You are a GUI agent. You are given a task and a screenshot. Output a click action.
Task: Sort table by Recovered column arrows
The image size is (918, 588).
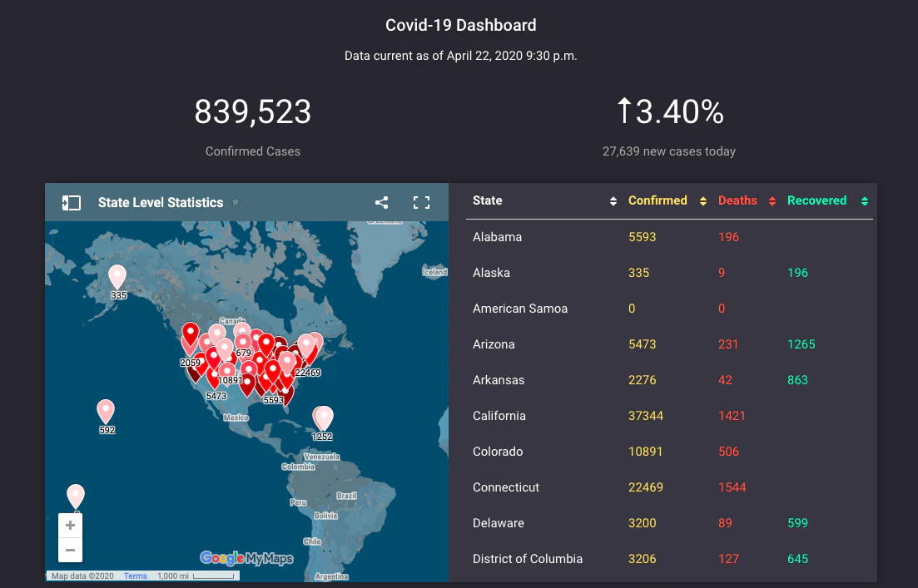pos(865,201)
